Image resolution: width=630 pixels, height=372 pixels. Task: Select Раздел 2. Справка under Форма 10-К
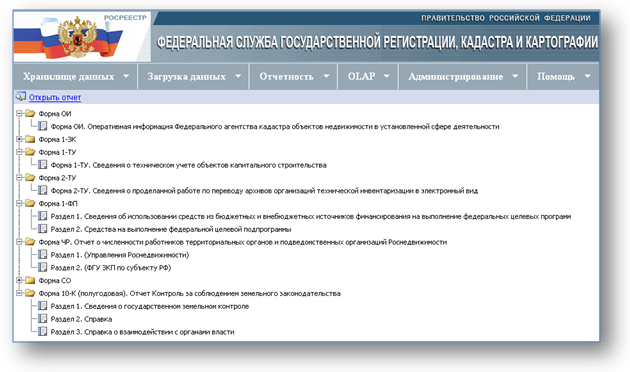pos(81,319)
